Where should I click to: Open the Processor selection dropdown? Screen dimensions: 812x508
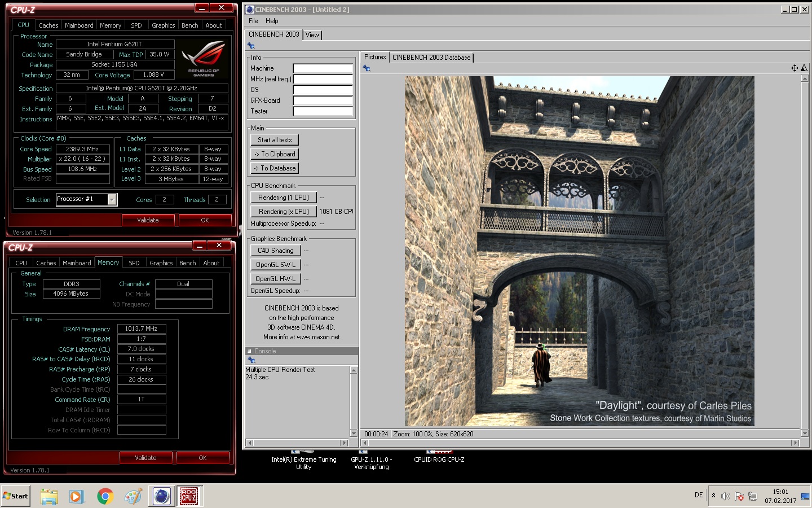112,199
